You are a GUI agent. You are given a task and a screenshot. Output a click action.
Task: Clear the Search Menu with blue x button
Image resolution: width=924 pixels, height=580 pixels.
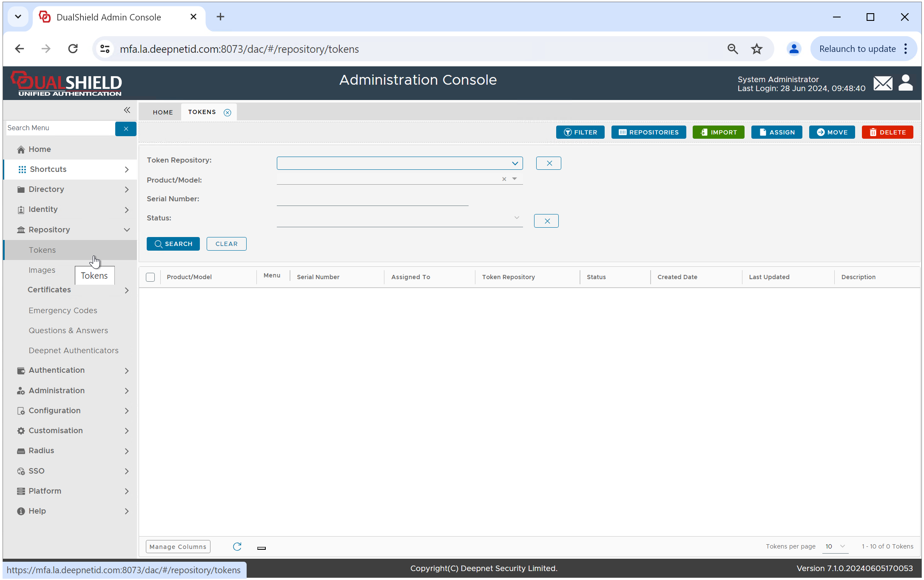click(126, 129)
